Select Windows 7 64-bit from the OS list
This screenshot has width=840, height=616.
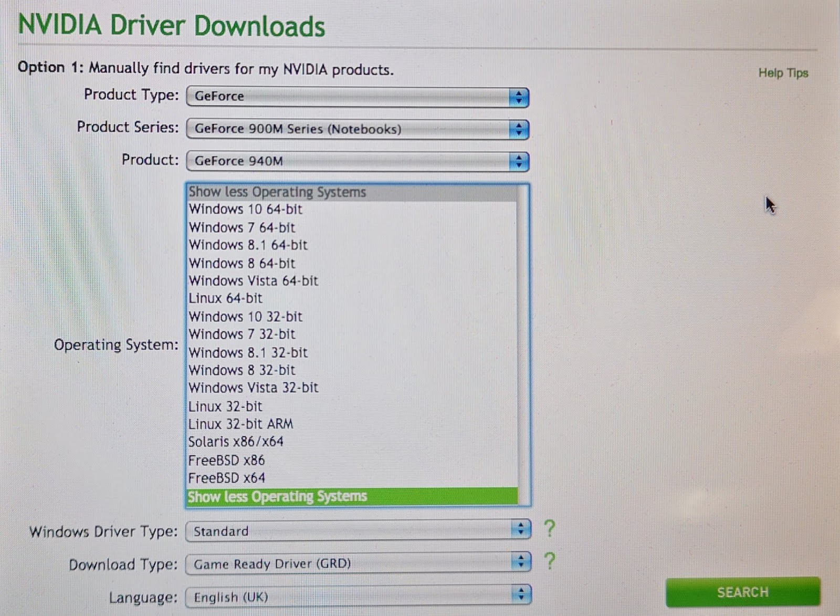pyautogui.click(x=352, y=227)
